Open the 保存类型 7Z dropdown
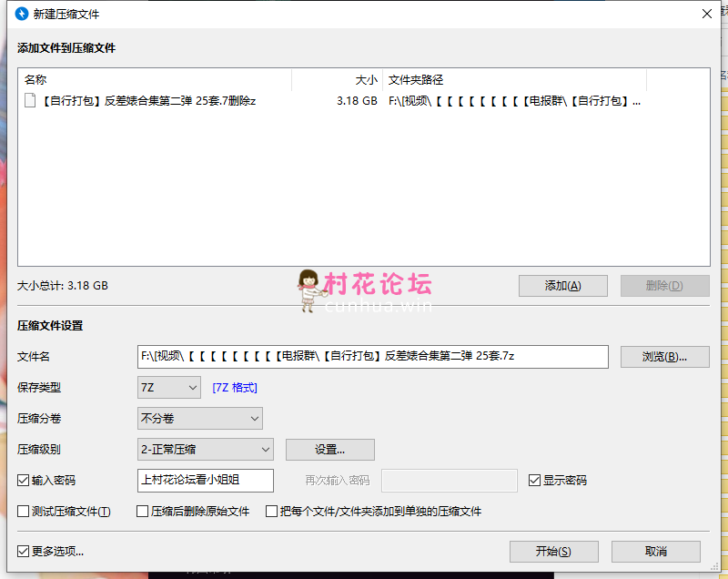Viewport: 728px width, 579px height. coord(168,388)
